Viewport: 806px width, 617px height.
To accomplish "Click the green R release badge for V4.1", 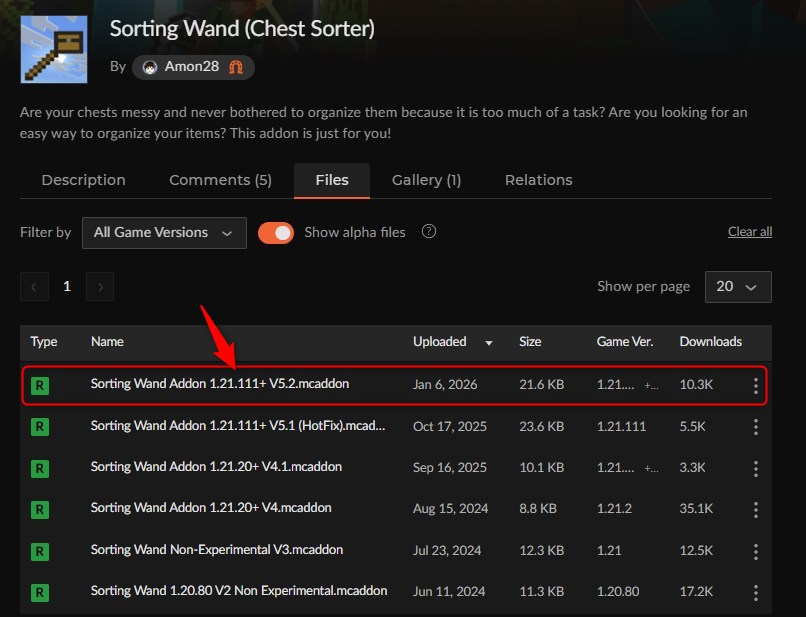I will coord(40,468).
